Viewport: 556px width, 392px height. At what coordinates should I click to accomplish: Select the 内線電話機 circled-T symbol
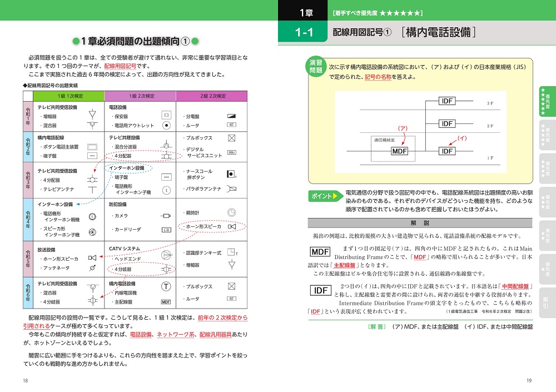point(166,286)
